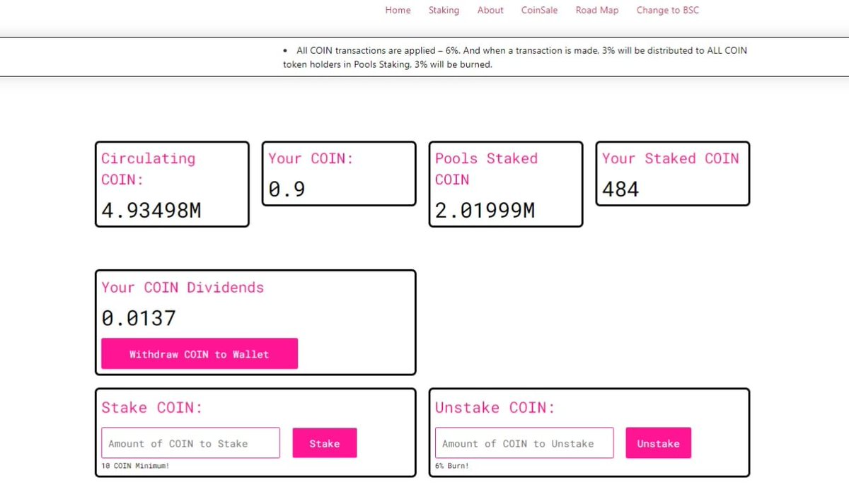Focus the Amount of COIN to Unstake field

coord(524,443)
